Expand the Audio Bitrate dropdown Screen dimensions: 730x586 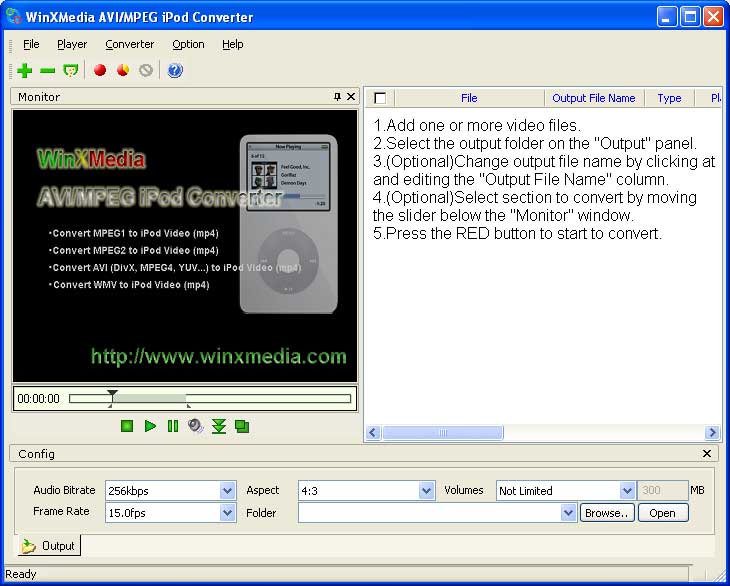227,491
